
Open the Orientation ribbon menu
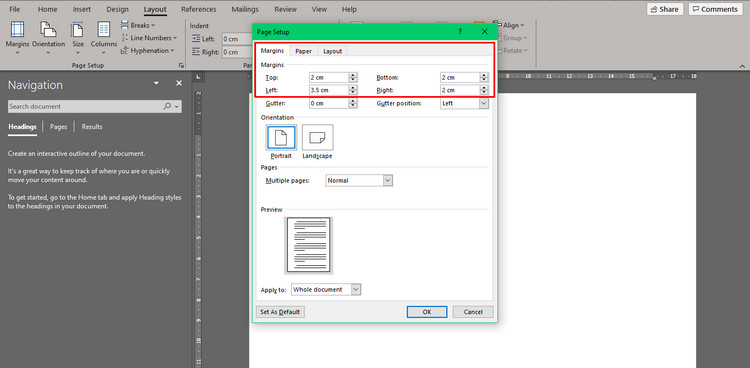(48, 37)
